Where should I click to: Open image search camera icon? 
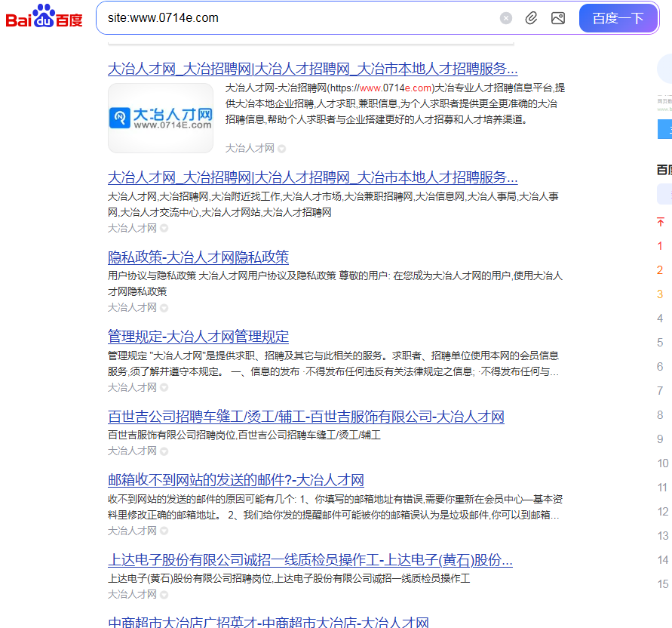pos(557,18)
